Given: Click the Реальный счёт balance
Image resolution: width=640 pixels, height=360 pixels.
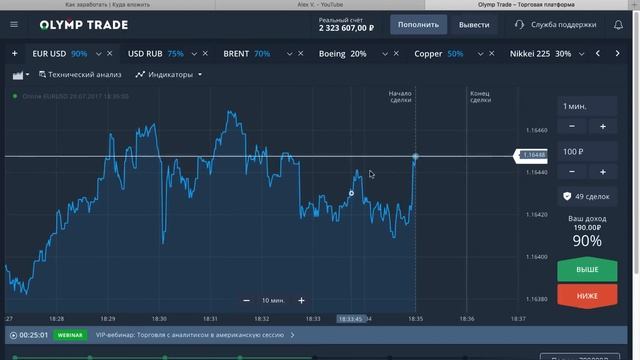Looking at the screenshot, I should pyautogui.click(x=346, y=25).
